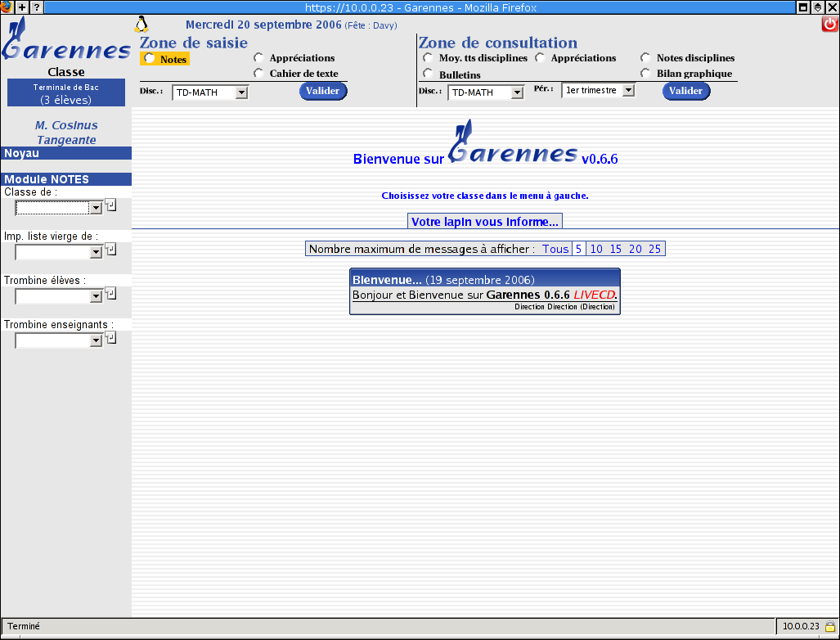Select the Bulletins radio option
This screenshot has width=840, height=640.
pyautogui.click(x=428, y=74)
